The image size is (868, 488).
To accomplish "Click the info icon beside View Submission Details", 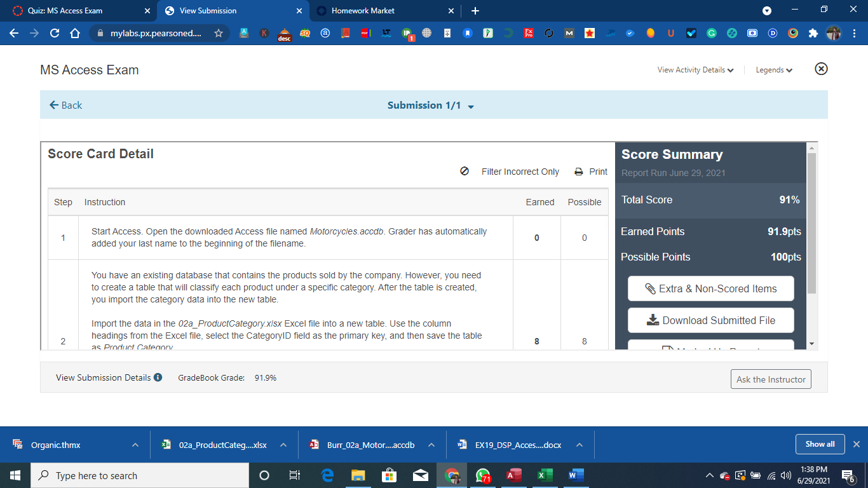I will coord(158,377).
